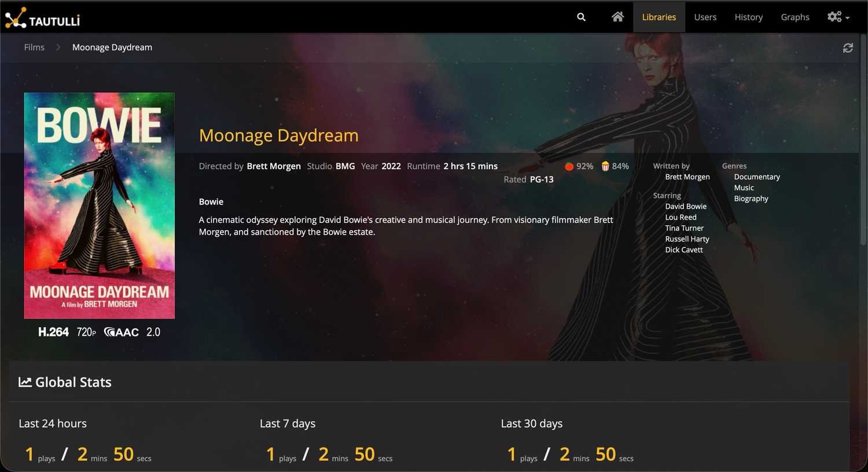Click the popcorn 84% audience rating
868x472 pixels.
[615, 166]
